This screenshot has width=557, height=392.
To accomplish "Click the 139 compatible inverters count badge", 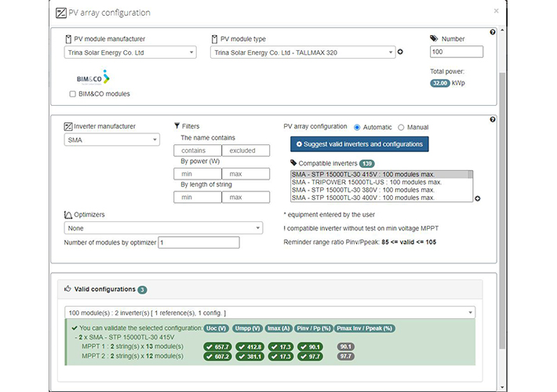I will (x=367, y=164).
